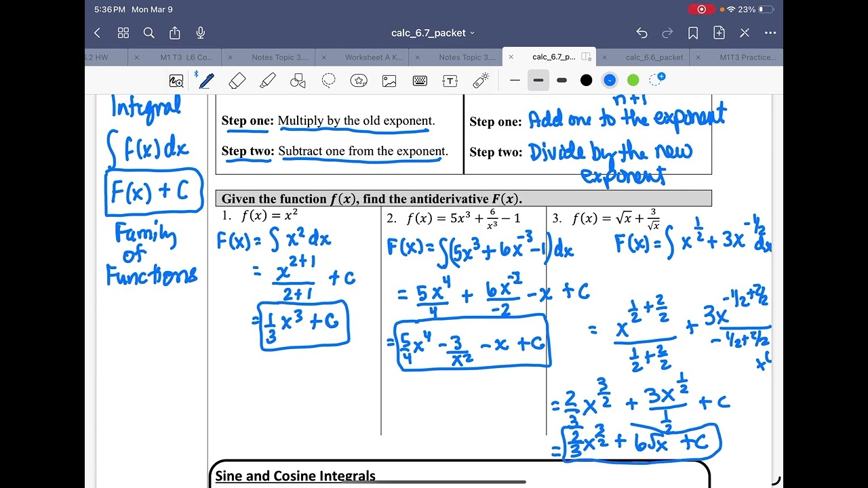Select the Lasso selection tool
The image size is (868, 488).
(328, 81)
